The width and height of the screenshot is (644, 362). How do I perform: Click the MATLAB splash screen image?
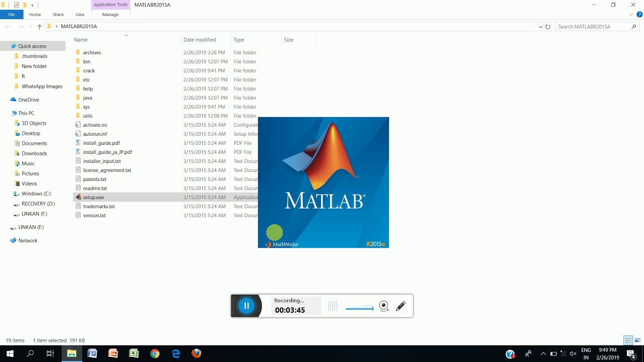(324, 183)
